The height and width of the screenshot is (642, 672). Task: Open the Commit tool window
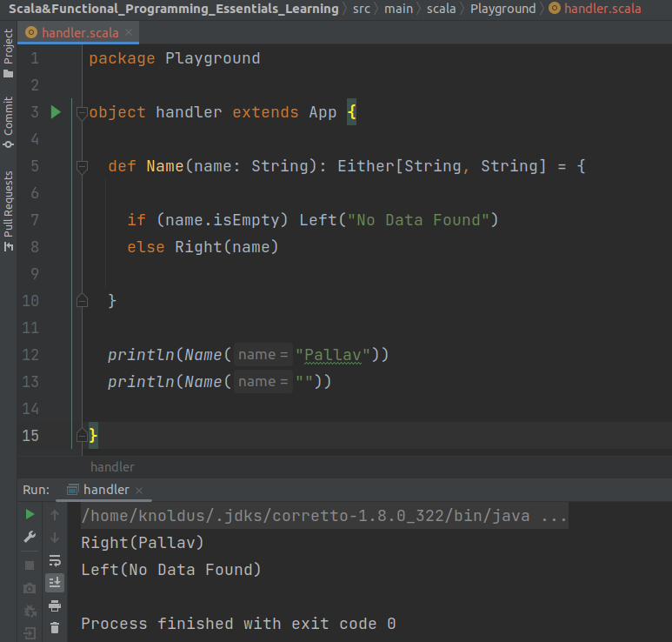(8, 123)
